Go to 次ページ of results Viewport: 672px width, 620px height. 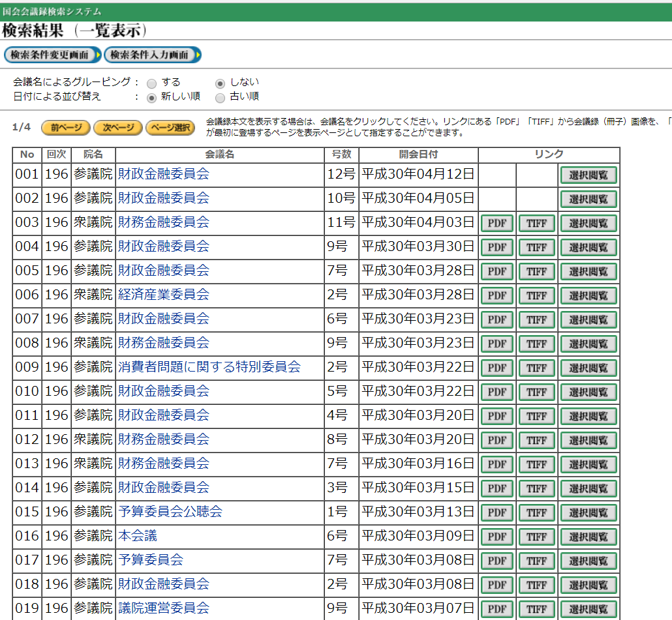[117, 128]
